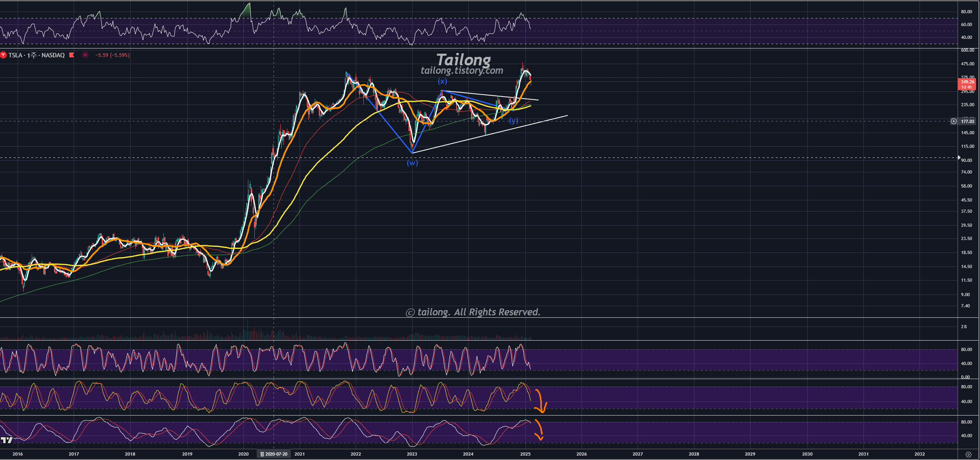
Task: Click the red flag icon beside NASDAQ
Action: point(72,55)
